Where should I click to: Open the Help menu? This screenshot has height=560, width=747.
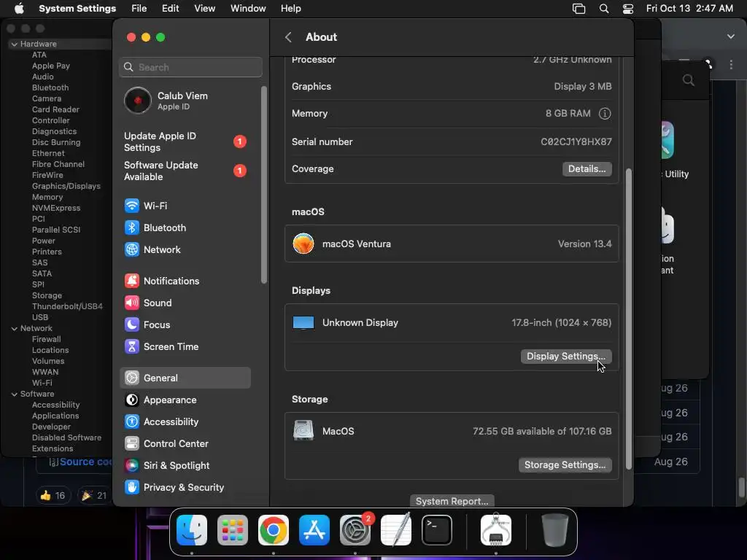point(290,9)
